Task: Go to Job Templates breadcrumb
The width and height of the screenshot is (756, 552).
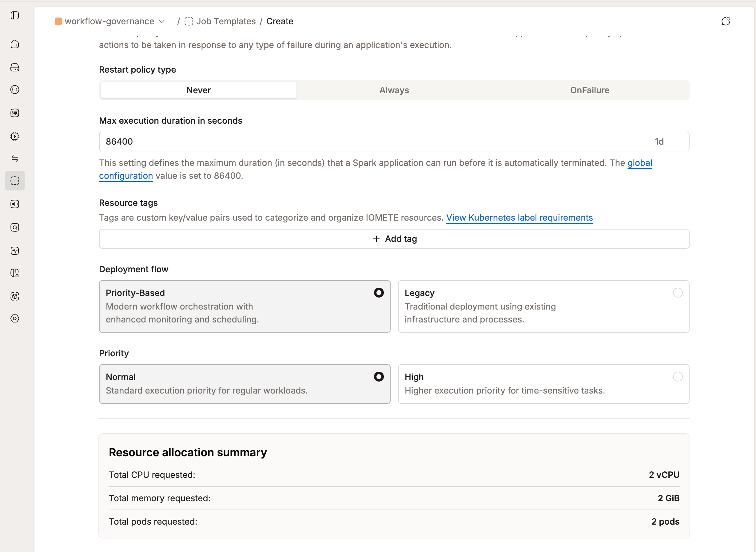Action: point(226,22)
